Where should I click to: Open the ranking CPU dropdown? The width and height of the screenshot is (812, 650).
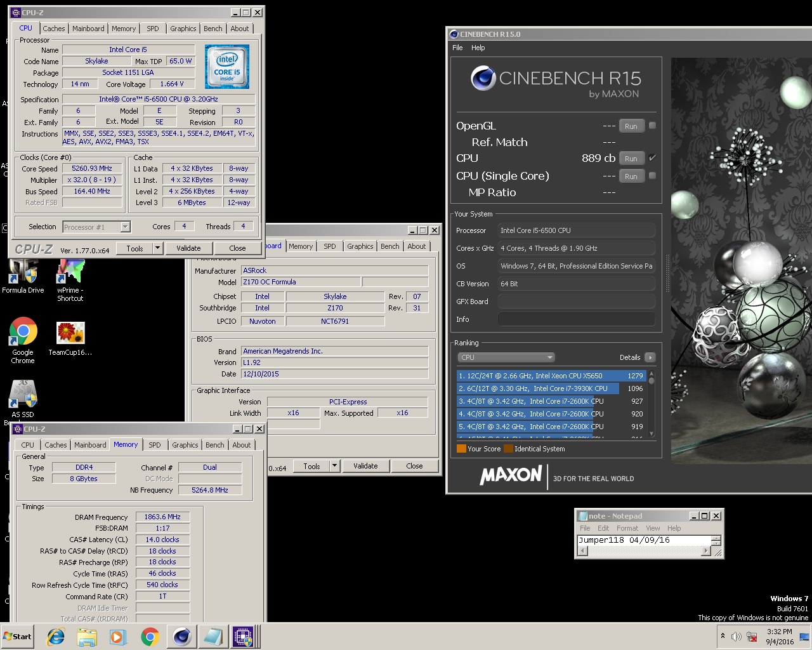(506, 357)
